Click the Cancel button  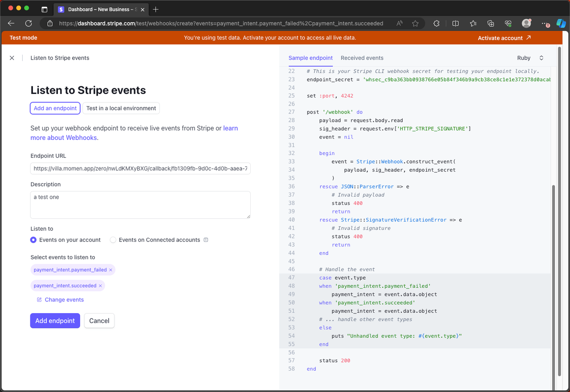tap(99, 321)
